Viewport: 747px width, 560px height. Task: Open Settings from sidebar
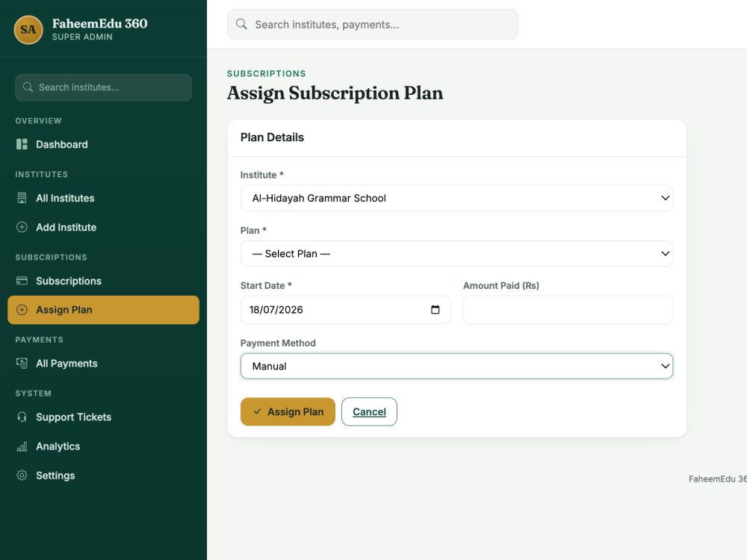[x=103, y=475]
